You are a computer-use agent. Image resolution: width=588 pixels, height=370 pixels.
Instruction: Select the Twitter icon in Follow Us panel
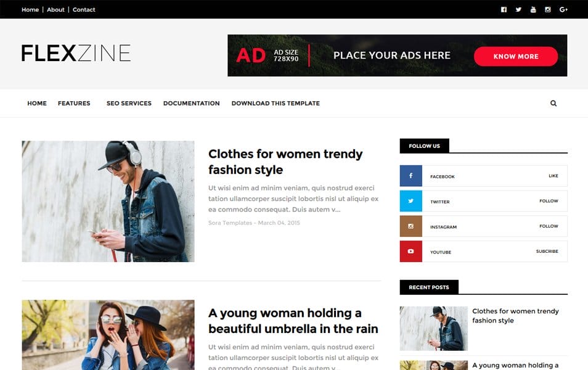[410, 201]
